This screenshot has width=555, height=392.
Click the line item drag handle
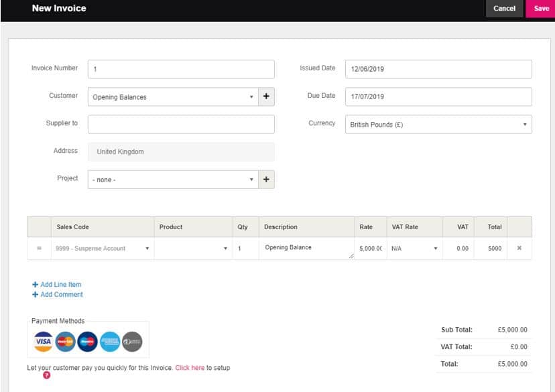tap(39, 249)
